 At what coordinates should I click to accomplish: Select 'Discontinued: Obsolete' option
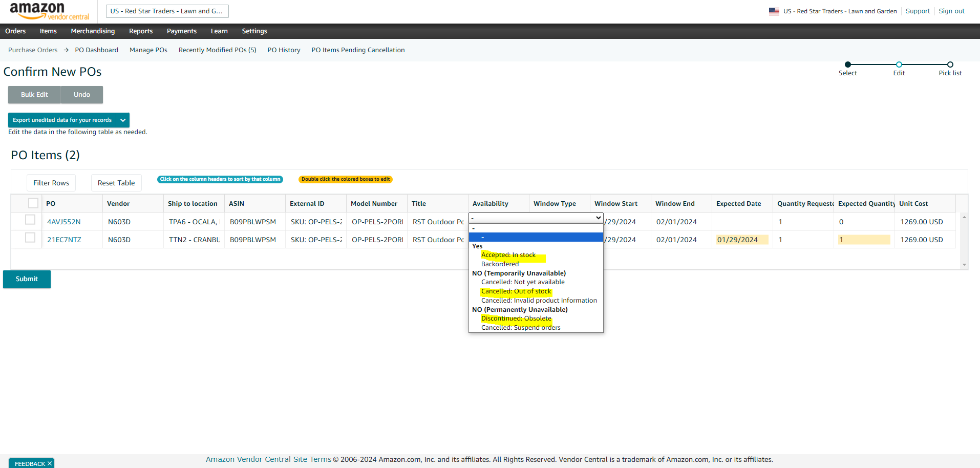(x=516, y=318)
